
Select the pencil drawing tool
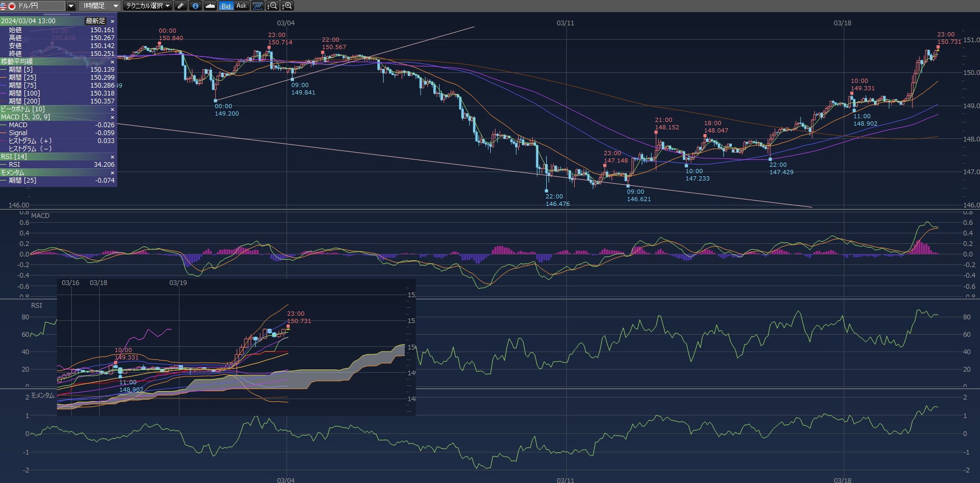coord(180,6)
